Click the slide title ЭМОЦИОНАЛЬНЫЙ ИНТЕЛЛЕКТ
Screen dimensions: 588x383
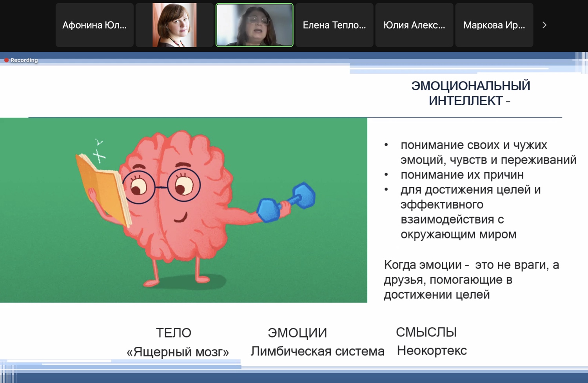470,93
